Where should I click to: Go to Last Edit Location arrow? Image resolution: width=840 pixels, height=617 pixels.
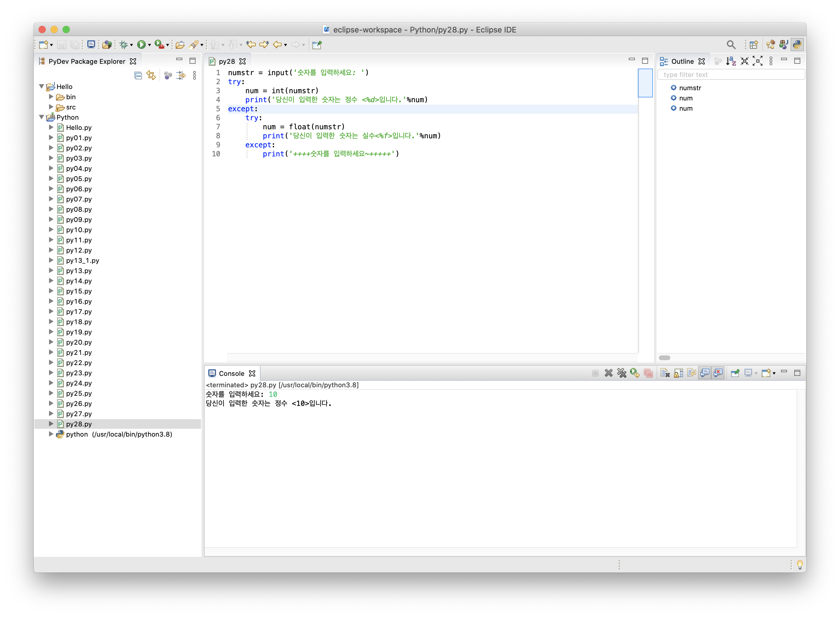[x=251, y=45]
